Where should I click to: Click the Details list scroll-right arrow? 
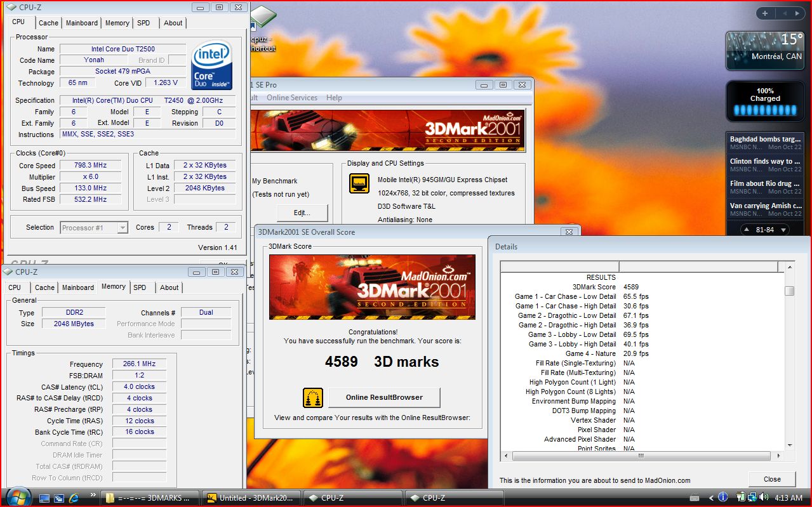[780, 456]
